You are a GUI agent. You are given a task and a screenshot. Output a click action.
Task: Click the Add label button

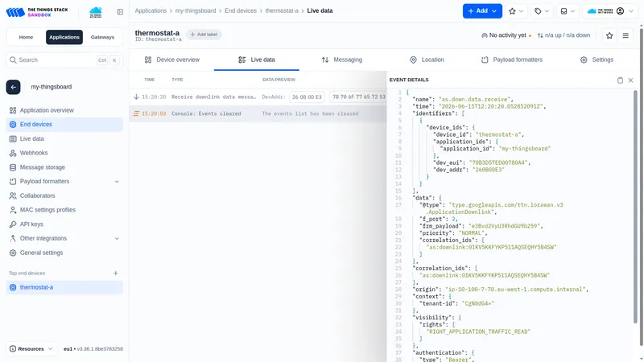coord(204,35)
